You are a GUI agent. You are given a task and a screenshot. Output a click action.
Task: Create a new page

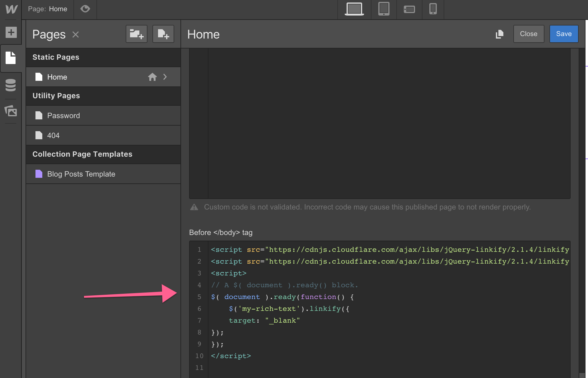pyautogui.click(x=163, y=34)
